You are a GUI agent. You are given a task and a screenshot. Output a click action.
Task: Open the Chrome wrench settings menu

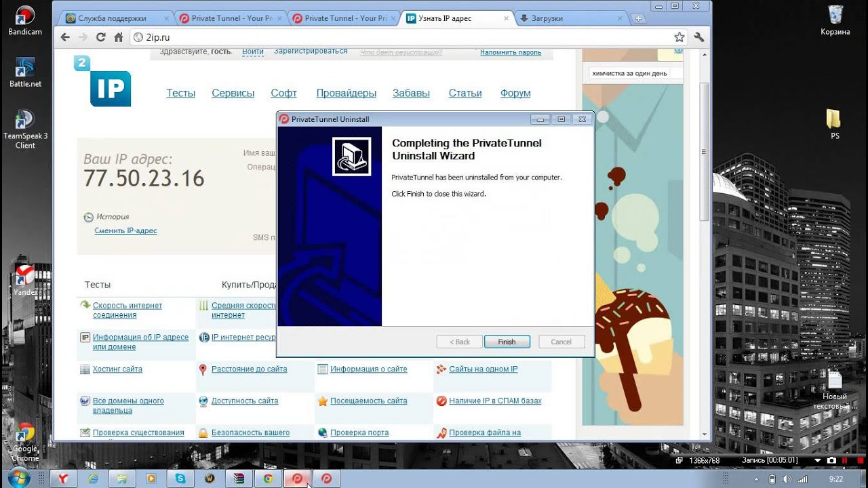pos(699,37)
